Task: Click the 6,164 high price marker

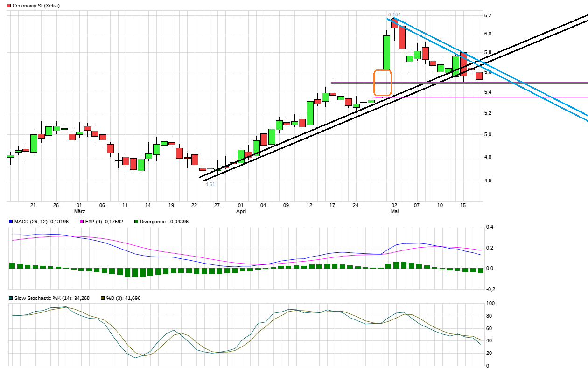Action: pyautogui.click(x=394, y=14)
